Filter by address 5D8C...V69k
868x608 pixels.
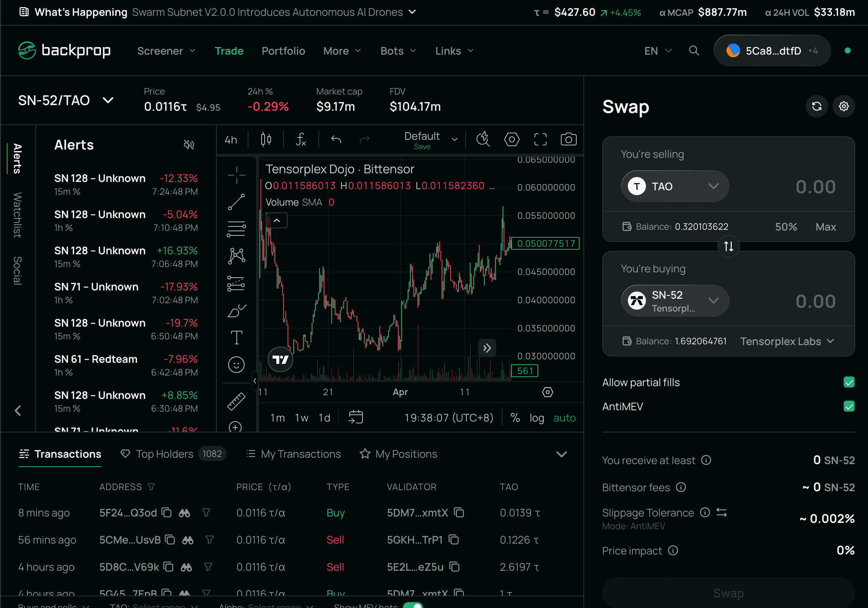pos(208,567)
